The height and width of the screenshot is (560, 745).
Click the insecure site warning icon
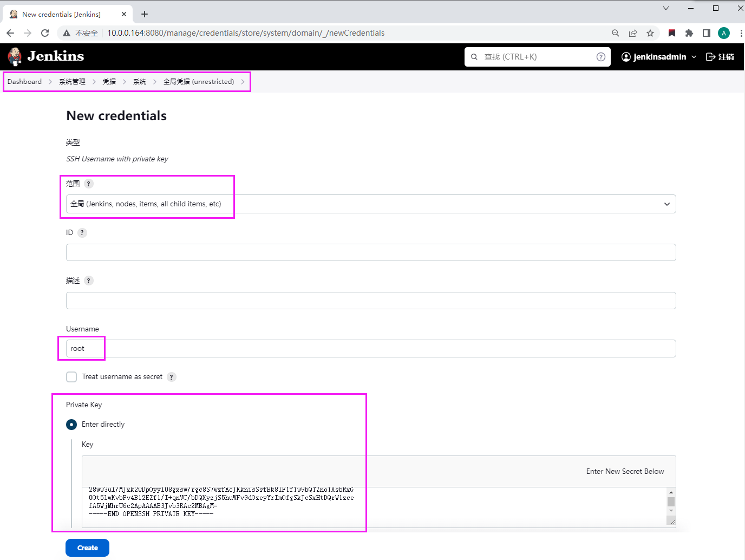pos(67,33)
